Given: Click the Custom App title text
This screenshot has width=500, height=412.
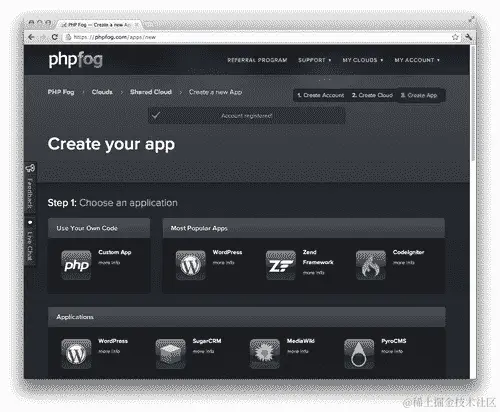Looking at the screenshot, I should click(115, 252).
